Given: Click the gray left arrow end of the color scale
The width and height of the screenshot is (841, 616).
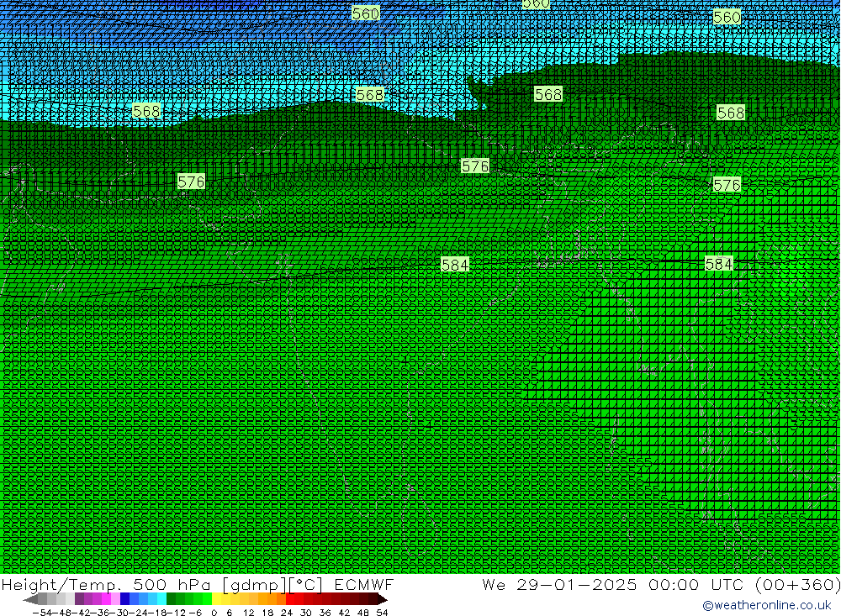Looking at the screenshot, I should coord(30,599).
